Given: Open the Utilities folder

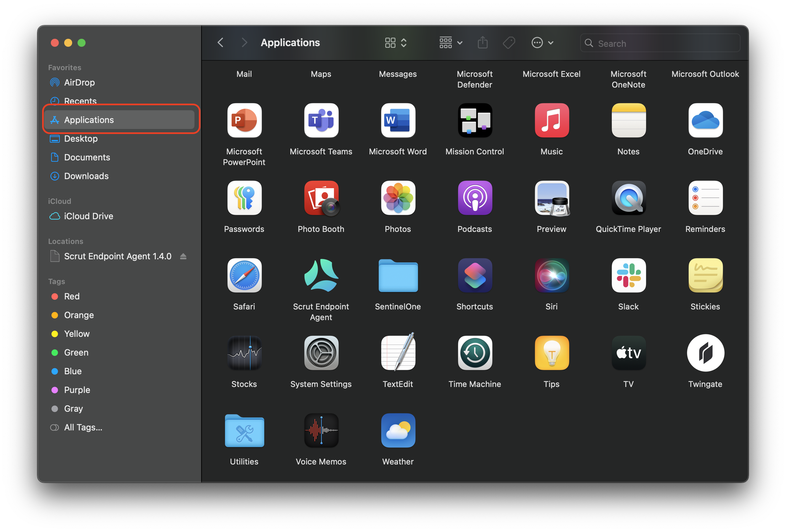Looking at the screenshot, I should pyautogui.click(x=244, y=430).
